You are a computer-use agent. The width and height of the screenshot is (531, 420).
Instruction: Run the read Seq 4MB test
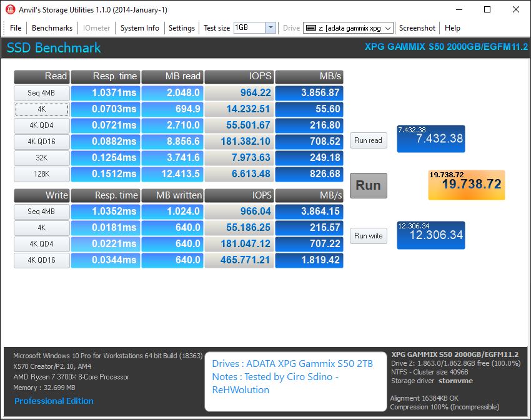pos(42,93)
